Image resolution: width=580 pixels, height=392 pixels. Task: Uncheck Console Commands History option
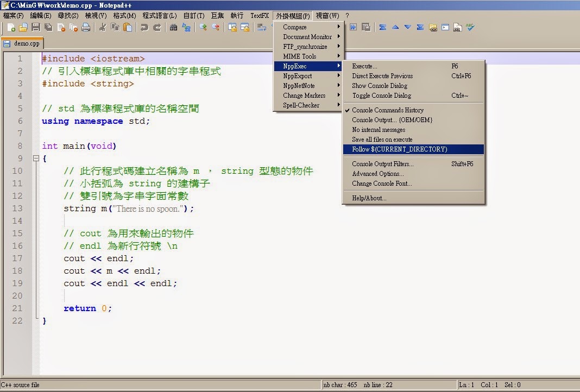(x=413, y=110)
